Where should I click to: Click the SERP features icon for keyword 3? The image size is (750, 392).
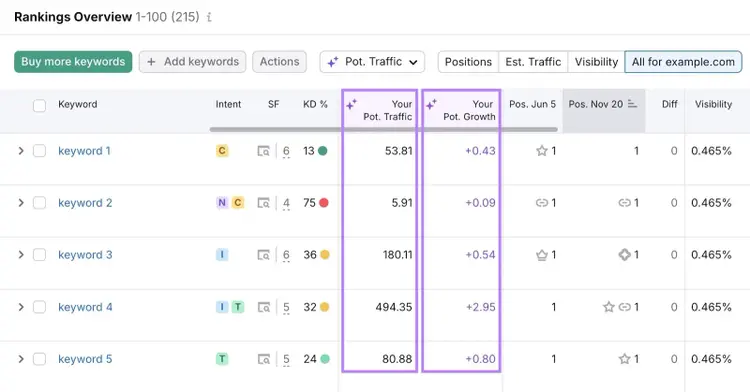point(263,255)
